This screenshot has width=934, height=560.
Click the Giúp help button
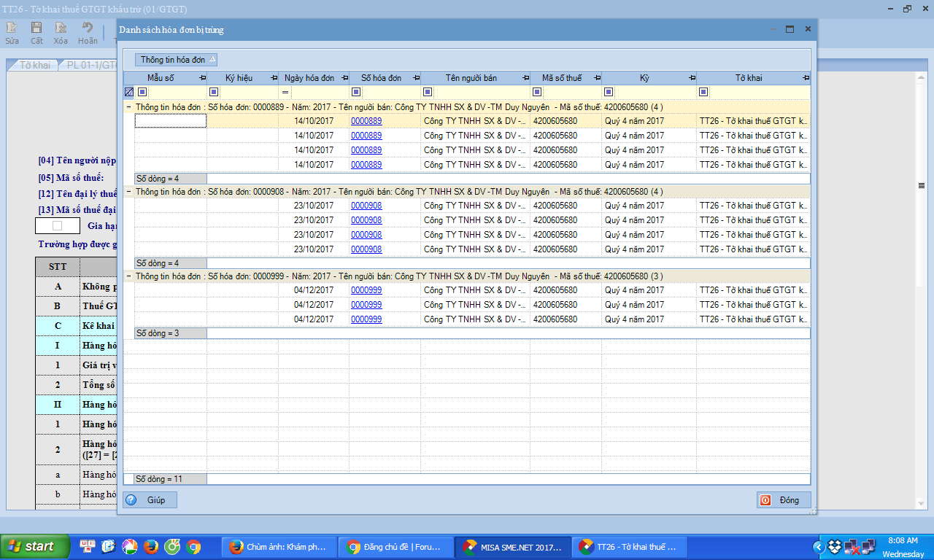[150, 500]
